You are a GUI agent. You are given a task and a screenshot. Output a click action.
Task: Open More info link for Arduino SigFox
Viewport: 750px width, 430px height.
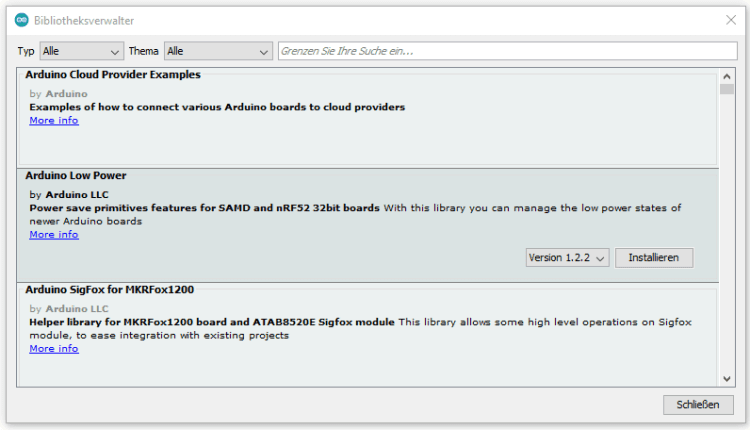[x=54, y=349]
